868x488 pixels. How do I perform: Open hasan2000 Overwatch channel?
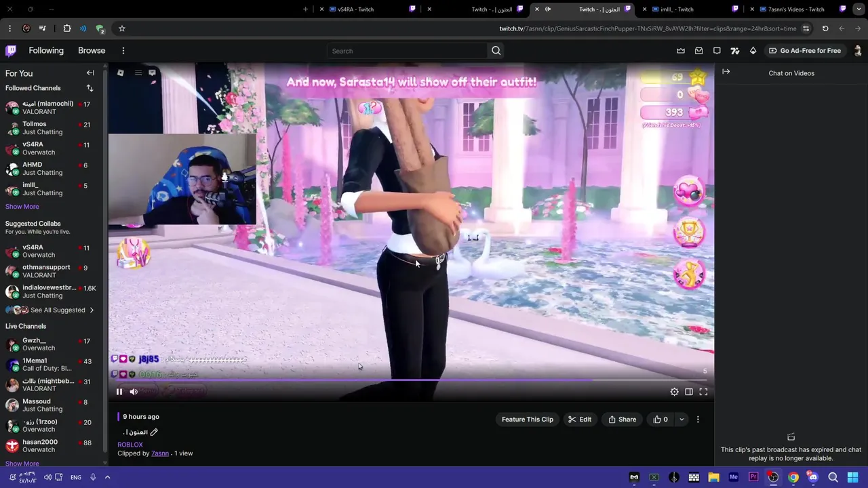click(x=52, y=446)
